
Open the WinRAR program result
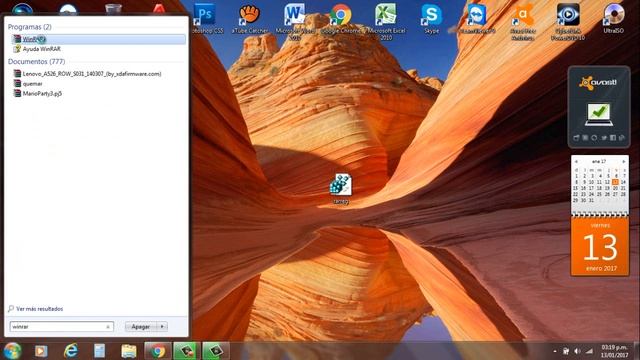coord(98,39)
